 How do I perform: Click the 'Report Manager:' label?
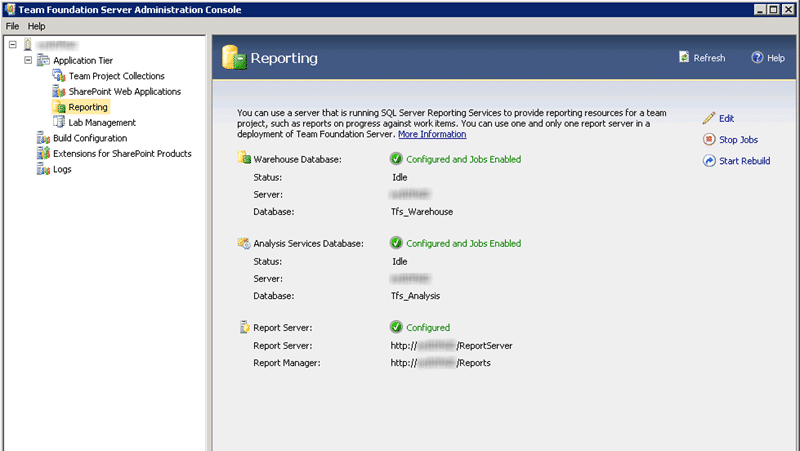[287, 363]
